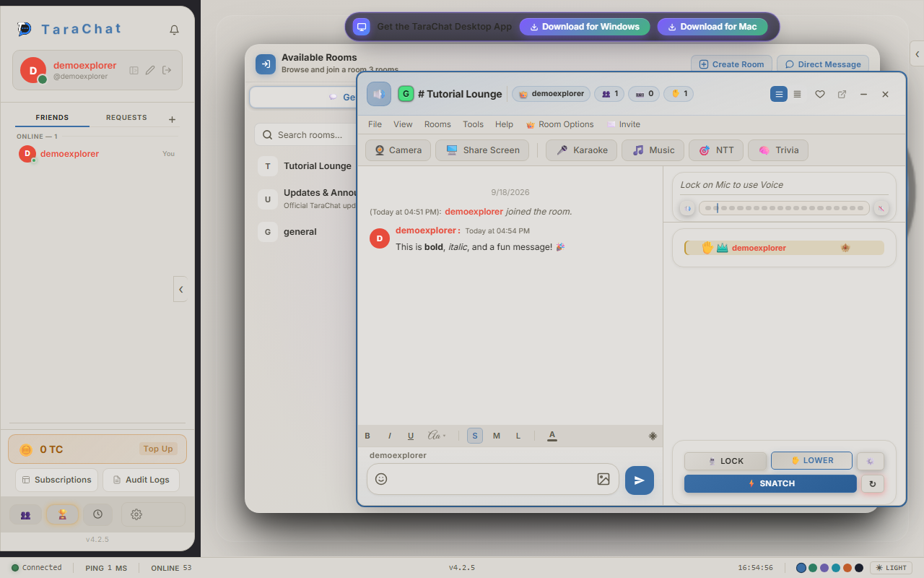Select medium text size M
The width and height of the screenshot is (924, 578).
(x=497, y=436)
